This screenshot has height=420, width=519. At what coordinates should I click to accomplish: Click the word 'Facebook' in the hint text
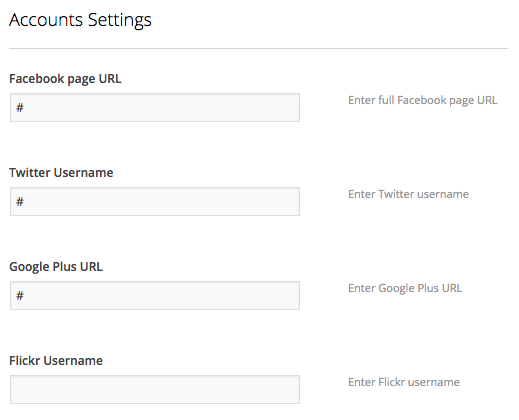point(422,100)
